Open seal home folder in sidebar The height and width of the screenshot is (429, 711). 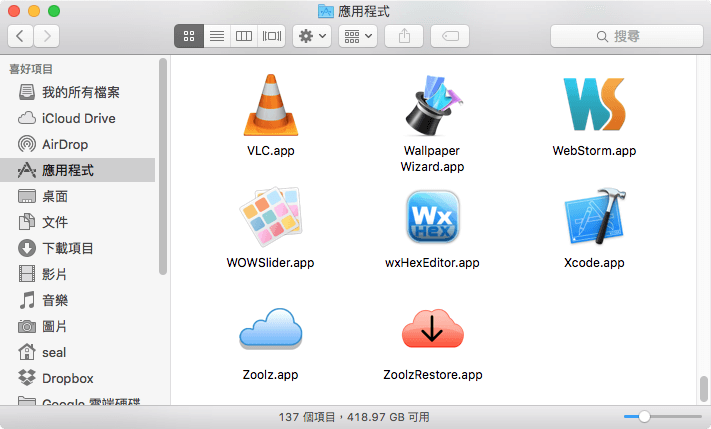[x=78, y=352]
